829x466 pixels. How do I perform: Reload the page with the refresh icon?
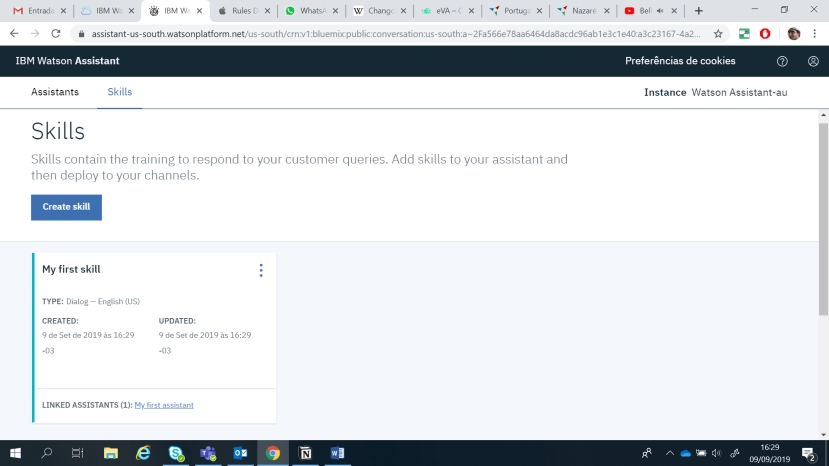click(x=55, y=33)
